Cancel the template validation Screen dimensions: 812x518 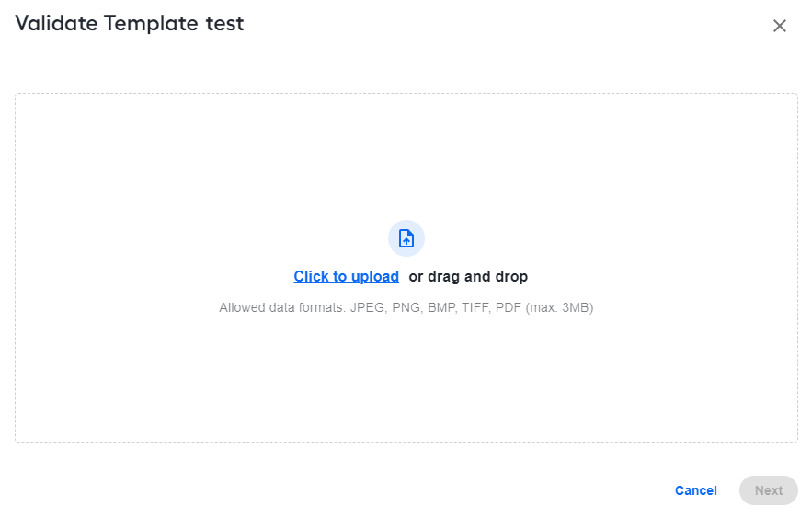click(x=695, y=490)
